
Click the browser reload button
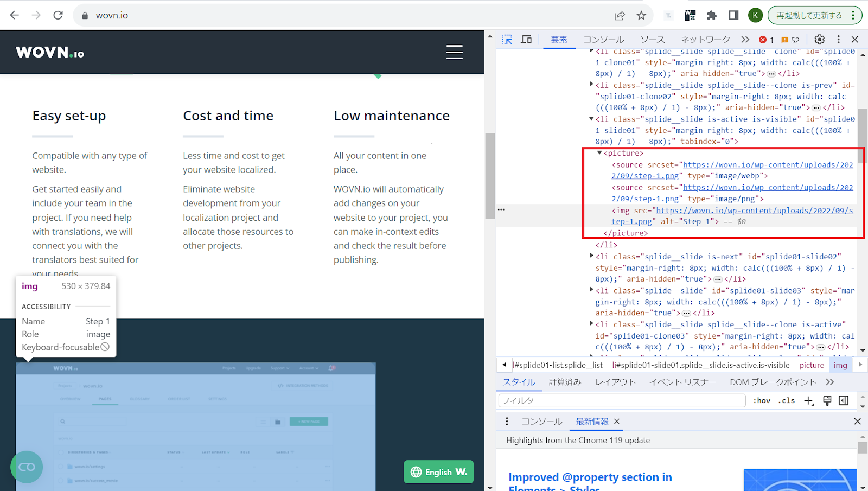tap(58, 15)
